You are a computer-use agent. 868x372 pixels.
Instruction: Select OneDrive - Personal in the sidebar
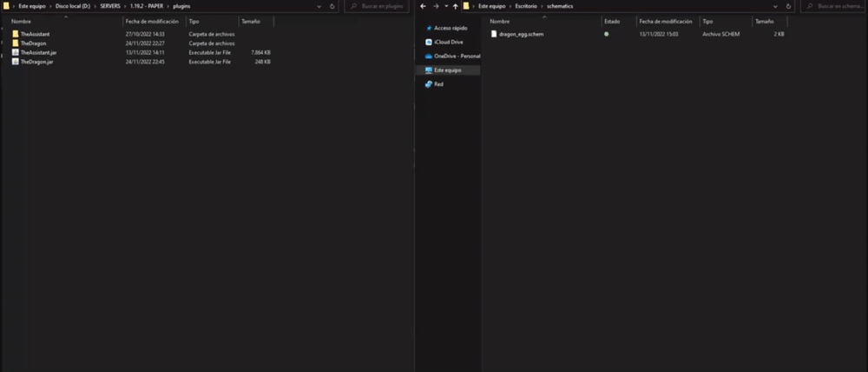point(457,56)
